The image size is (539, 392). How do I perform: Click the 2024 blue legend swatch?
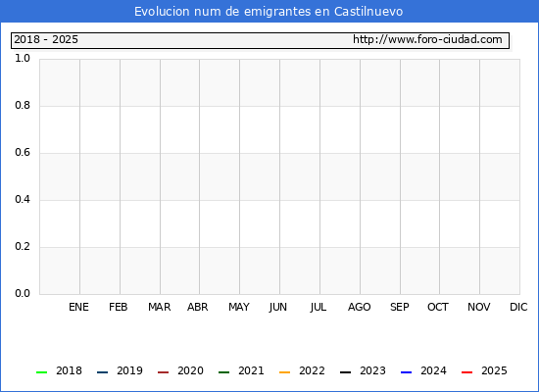[x=407, y=372]
